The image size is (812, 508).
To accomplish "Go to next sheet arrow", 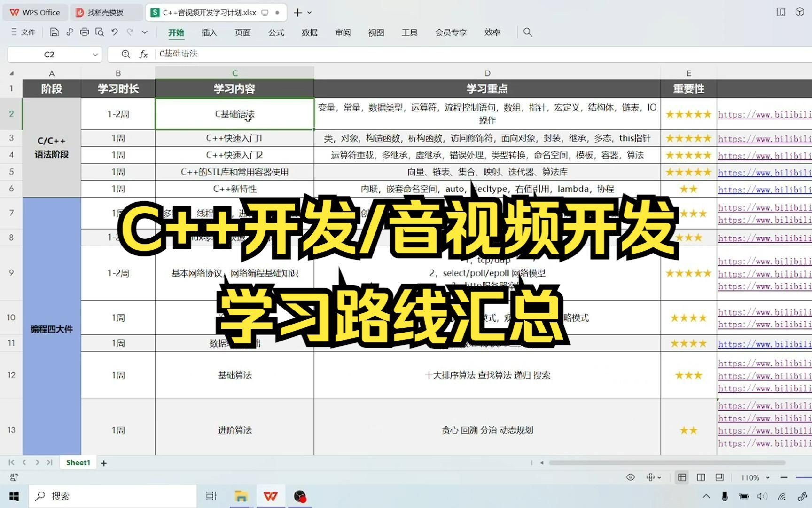I will pyautogui.click(x=37, y=463).
